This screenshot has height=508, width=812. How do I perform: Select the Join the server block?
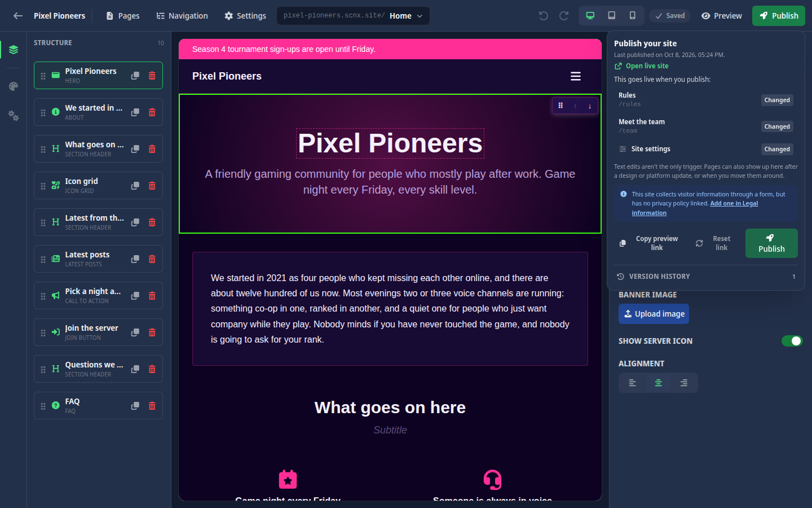(x=98, y=332)
